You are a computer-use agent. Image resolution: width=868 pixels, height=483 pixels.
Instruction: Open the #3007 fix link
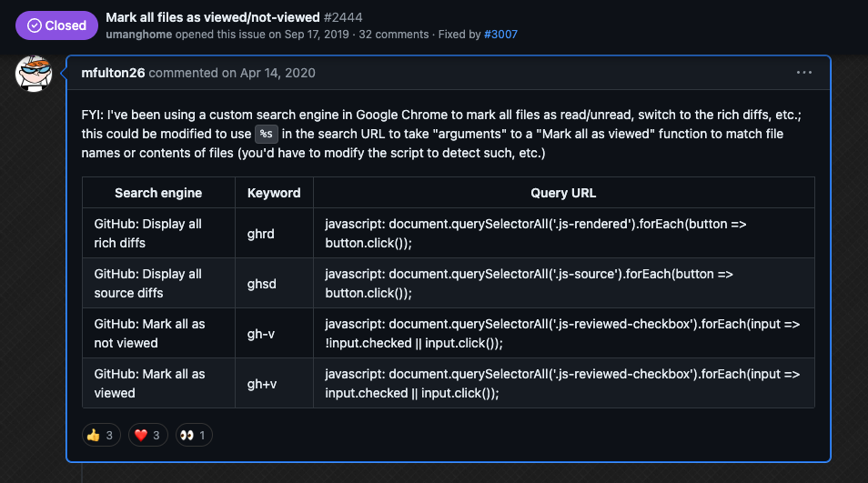coord(500,35)
